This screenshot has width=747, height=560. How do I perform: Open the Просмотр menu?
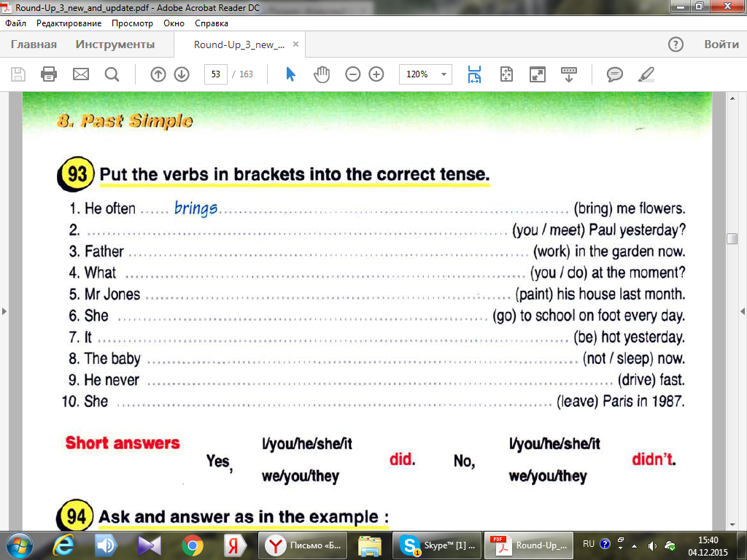[133, 23]
